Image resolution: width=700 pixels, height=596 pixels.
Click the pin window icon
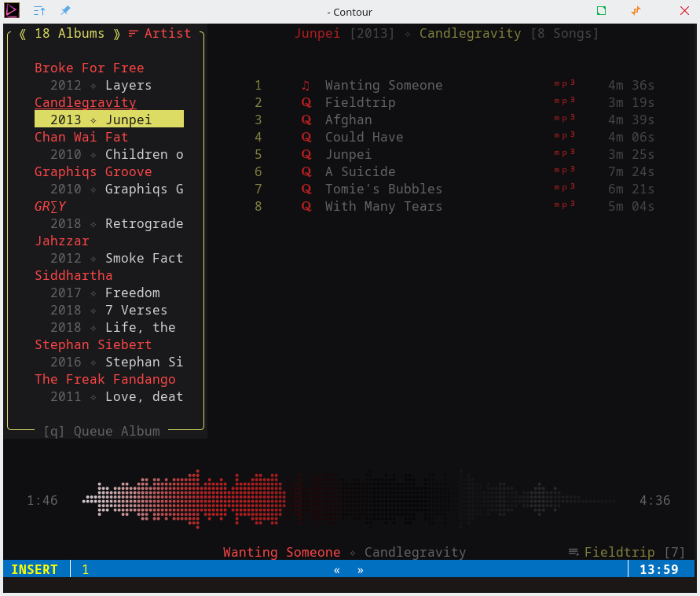65,11
